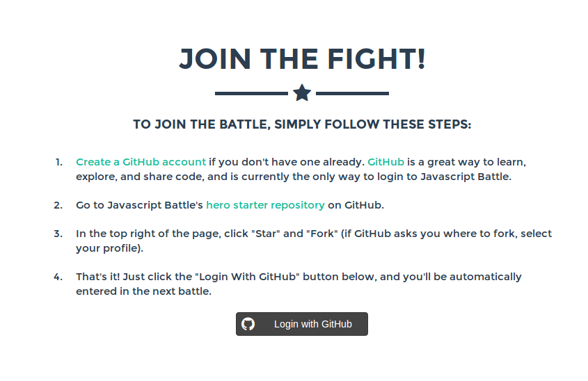
Task: Click the text "Go to Javascript Battle's"
Action: 139,205
